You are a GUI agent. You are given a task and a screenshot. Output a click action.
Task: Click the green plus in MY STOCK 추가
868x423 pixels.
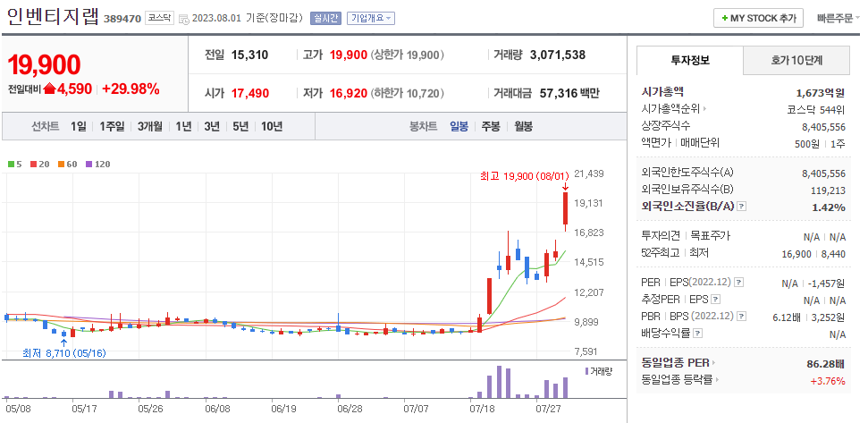(x=725, y=18)
